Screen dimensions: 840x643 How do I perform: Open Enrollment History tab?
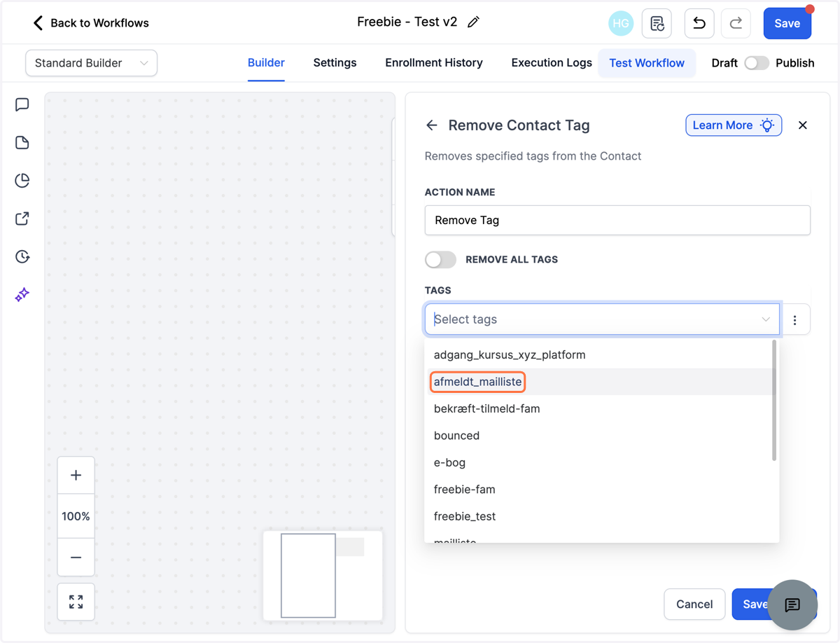(434, 63)
